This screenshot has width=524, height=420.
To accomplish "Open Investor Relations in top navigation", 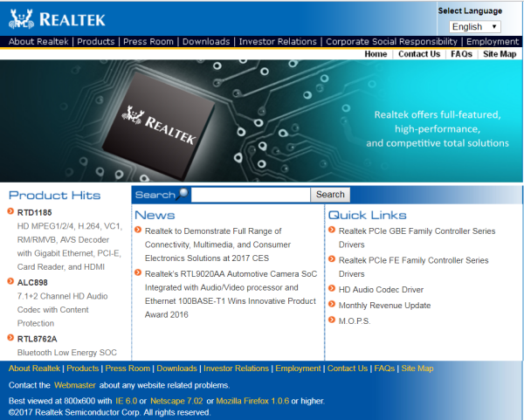I will tap(278, 41).
